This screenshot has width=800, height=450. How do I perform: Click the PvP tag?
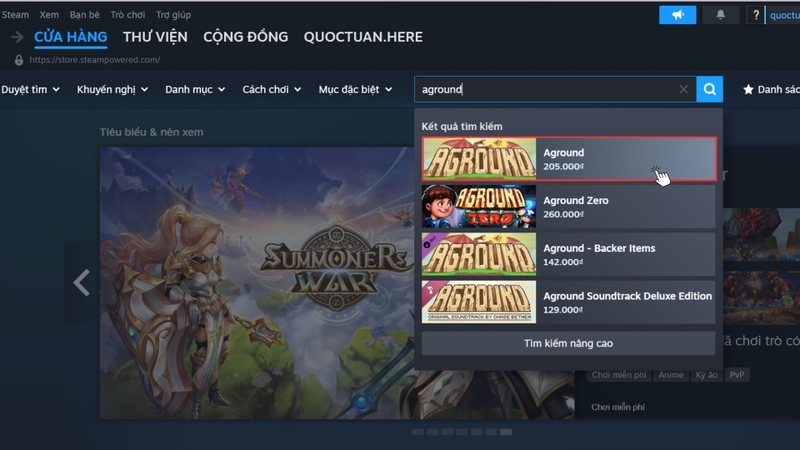(737, 375)
